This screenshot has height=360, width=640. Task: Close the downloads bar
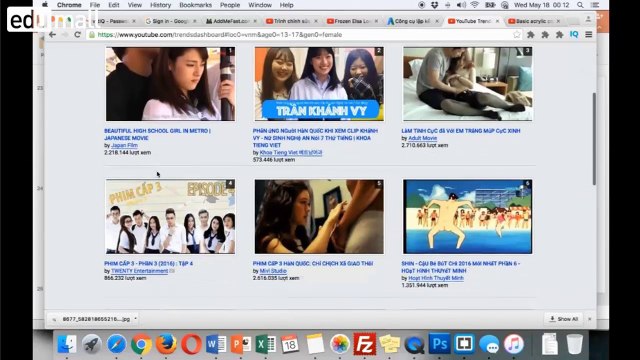(x=589, y=319)
